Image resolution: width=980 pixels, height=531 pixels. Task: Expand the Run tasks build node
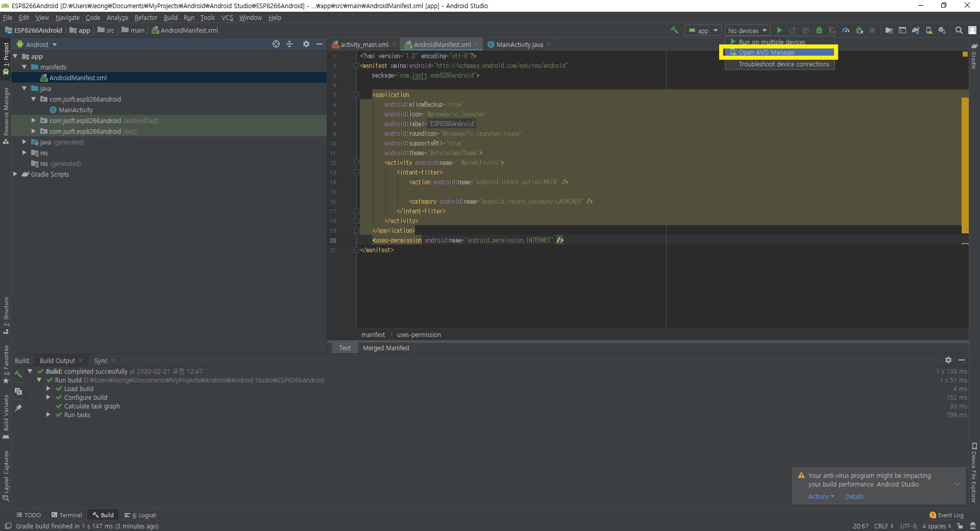pyautogui.click(x=48, y=415)
